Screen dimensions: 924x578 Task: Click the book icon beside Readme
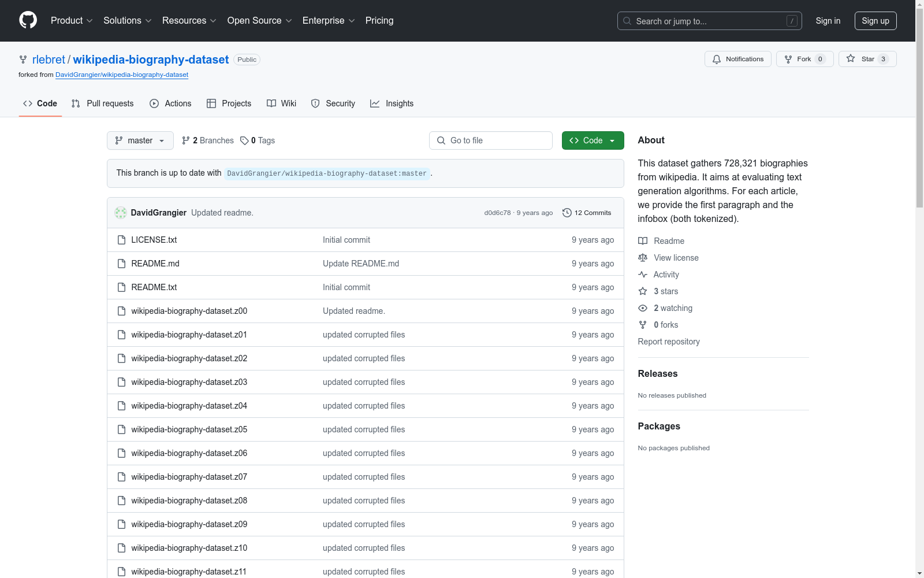(x=643, y=241)
